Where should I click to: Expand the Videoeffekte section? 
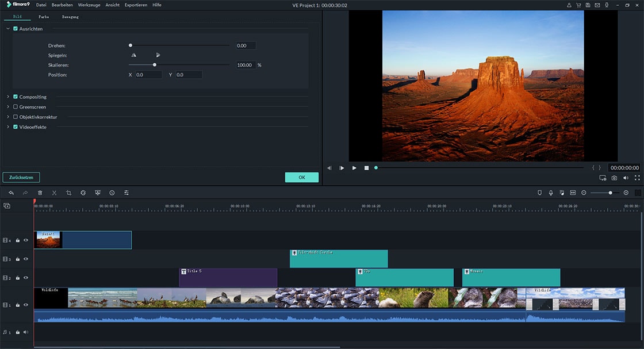click(x=8, y=127)
